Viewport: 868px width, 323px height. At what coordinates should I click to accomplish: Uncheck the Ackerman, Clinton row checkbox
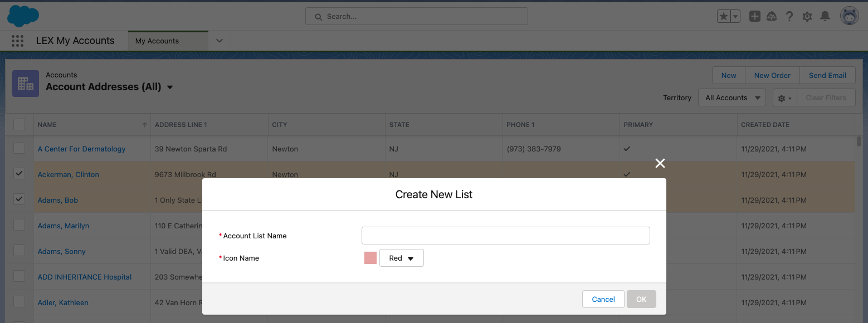tap(19, 174)
